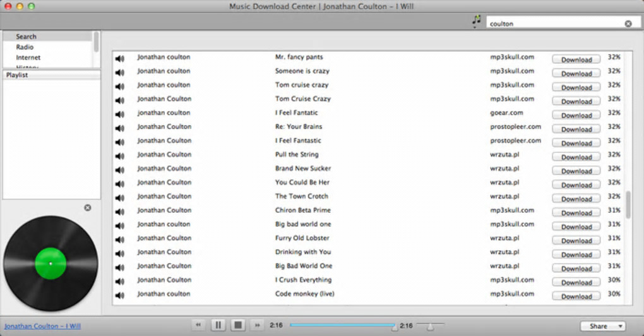Image resolution: width=644 pixels, height=336 pixels.
Task: Download Pull the String
Action: pyautogui.click(x=576, y=157)
